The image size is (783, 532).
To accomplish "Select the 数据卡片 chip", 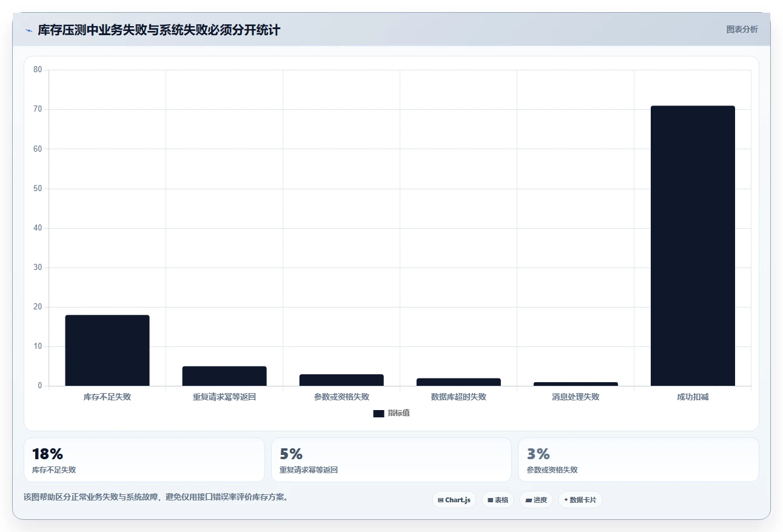I will [580, 500].
